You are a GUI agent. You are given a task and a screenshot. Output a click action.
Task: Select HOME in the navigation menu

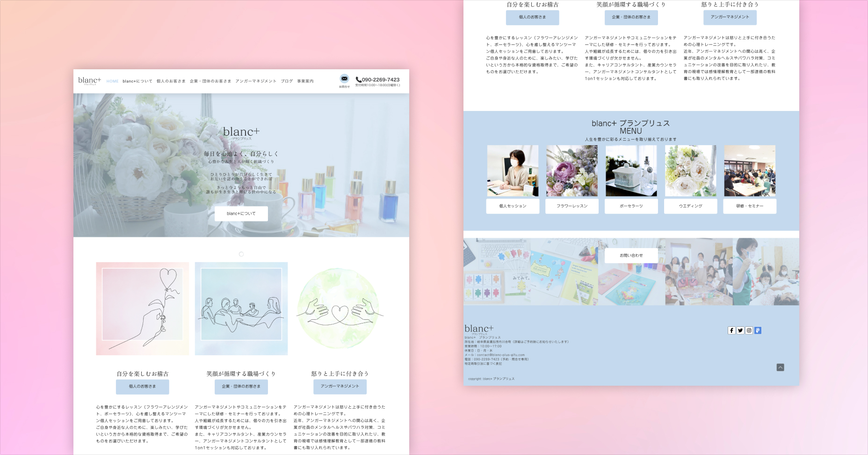click(112, 81)
